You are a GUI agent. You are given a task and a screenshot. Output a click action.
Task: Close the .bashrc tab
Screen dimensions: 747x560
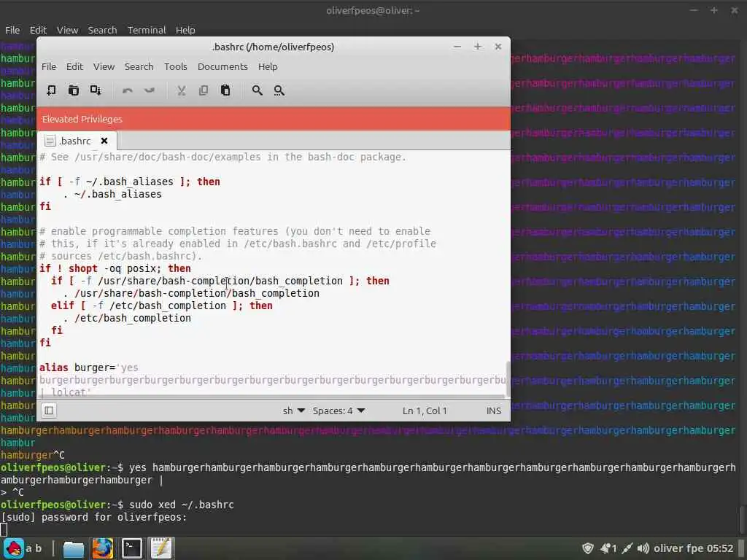point(104,141)
